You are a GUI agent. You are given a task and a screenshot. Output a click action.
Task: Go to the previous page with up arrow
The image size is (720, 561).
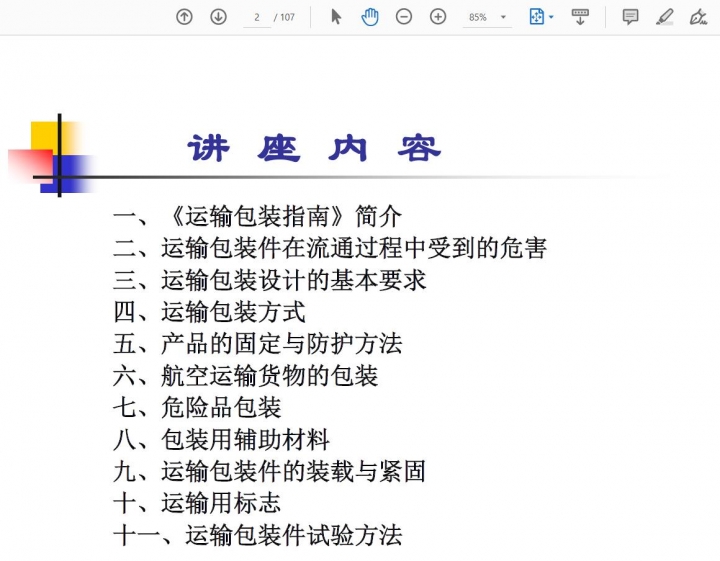(184, 17)
